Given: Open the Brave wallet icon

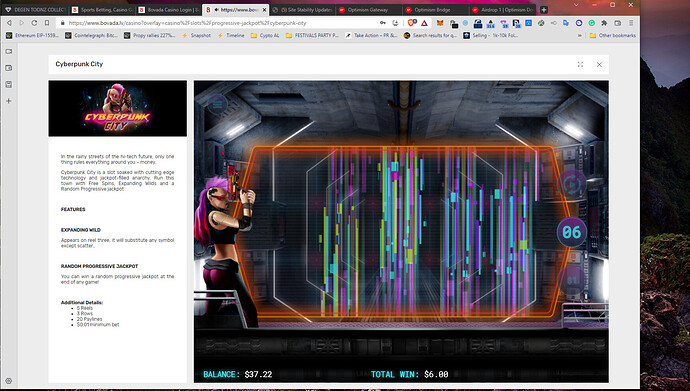Looking at the screenshot, I should (x=618, y=23).
